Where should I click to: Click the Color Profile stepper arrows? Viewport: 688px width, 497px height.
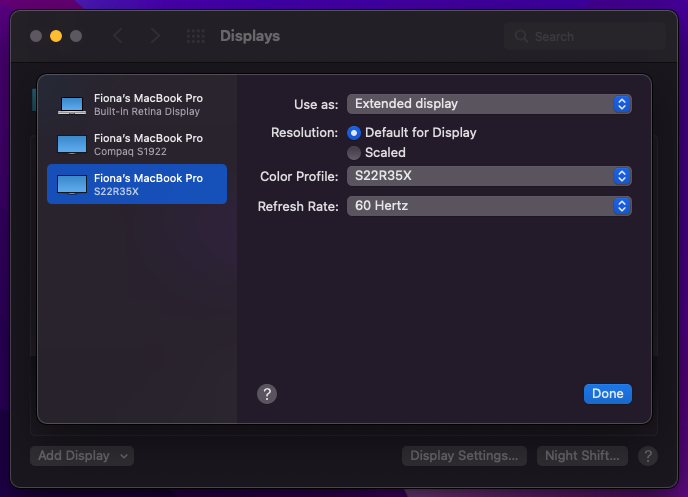622,176
